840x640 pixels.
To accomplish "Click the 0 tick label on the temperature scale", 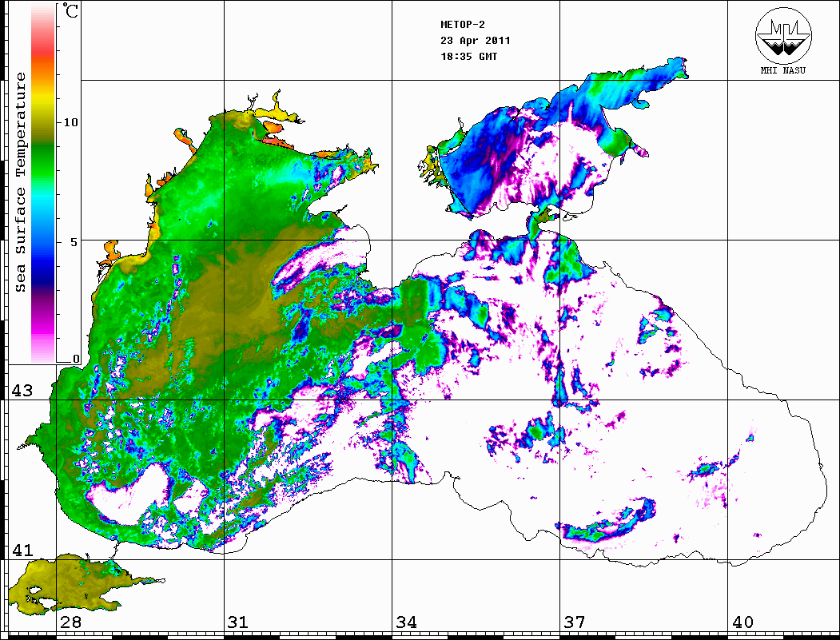I will coord(76,359).
